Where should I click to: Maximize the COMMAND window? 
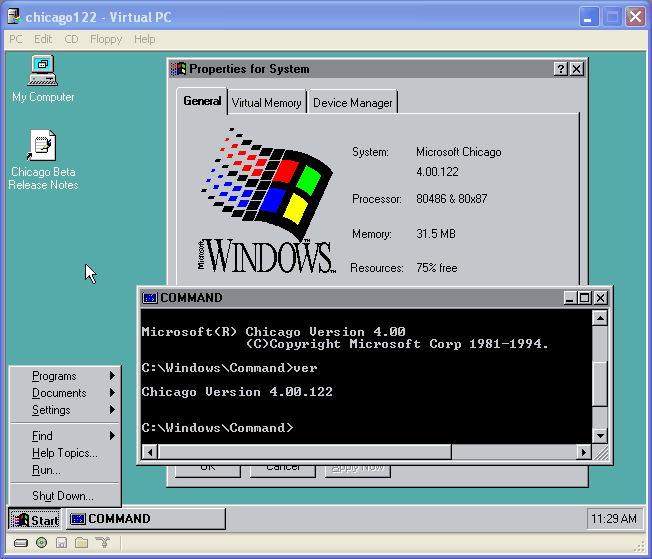(584, 298)
